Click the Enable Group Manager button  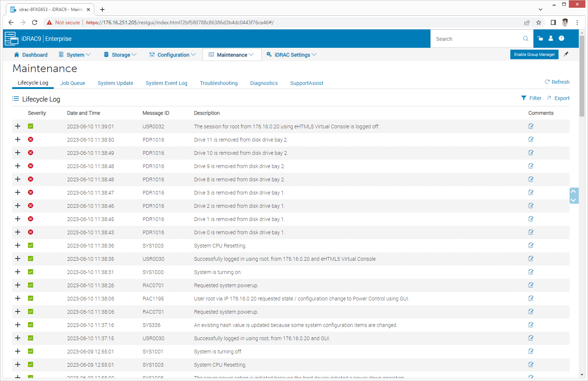click(x=534, y=54)
